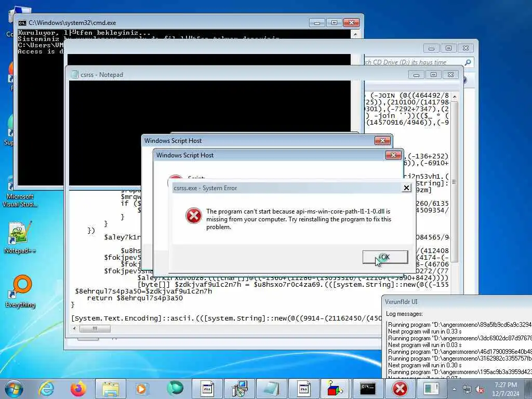Open the clock showing 7:27 PM
532x399 pixels.
(506, 389)
